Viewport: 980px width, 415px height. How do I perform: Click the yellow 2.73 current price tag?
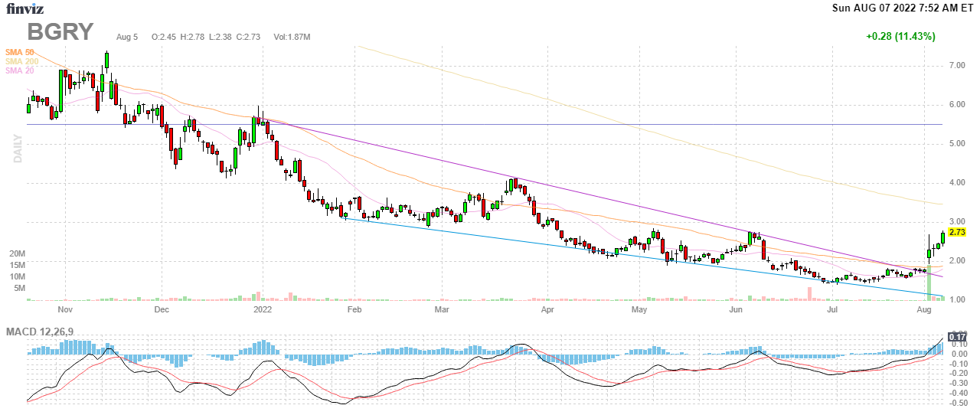point(957,232)
